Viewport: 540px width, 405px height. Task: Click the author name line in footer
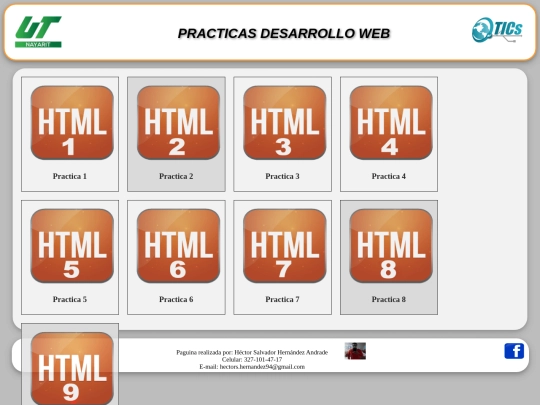(252, 352)
